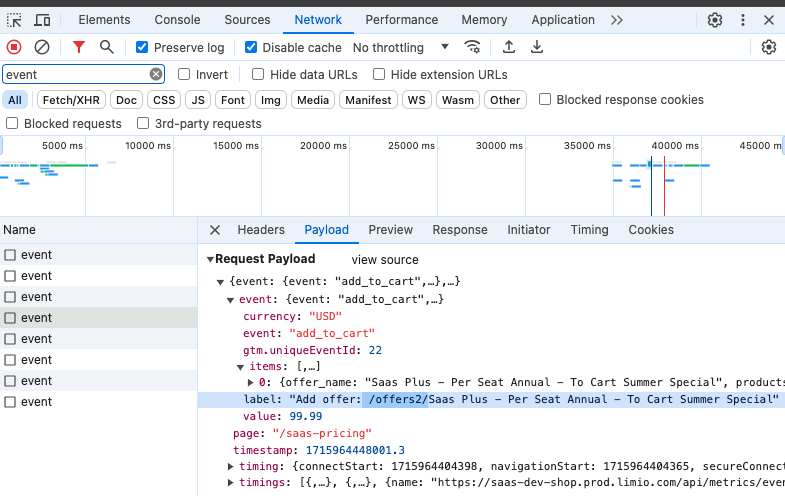Check Blocked requests
Viewport: 785px width, 496px height.
coord(12,123)
